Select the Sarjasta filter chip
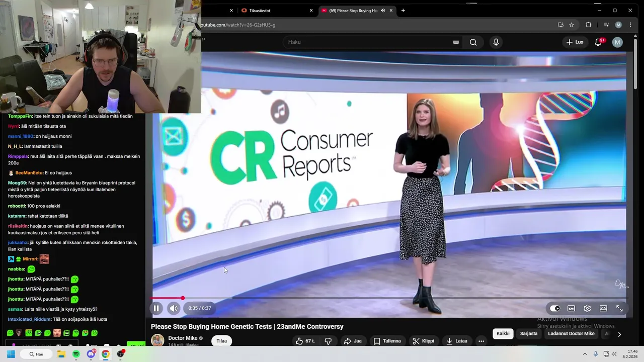Screen dimensions: 644x362 (x=529, y=333)
